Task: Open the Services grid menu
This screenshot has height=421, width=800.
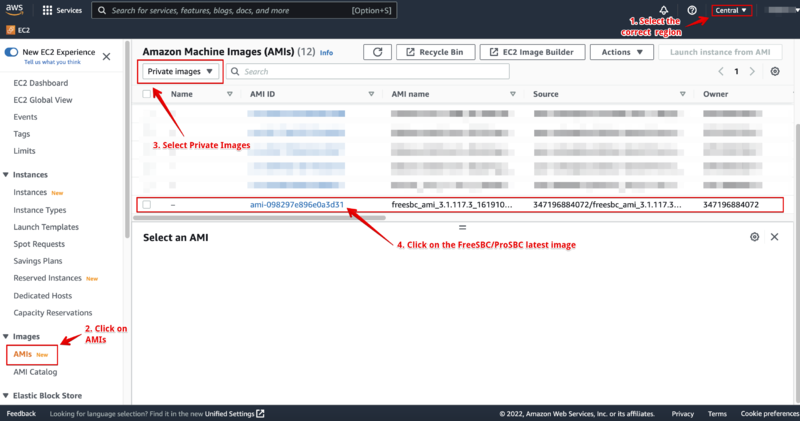Action: pyautogui.click(x=47, y=10)
